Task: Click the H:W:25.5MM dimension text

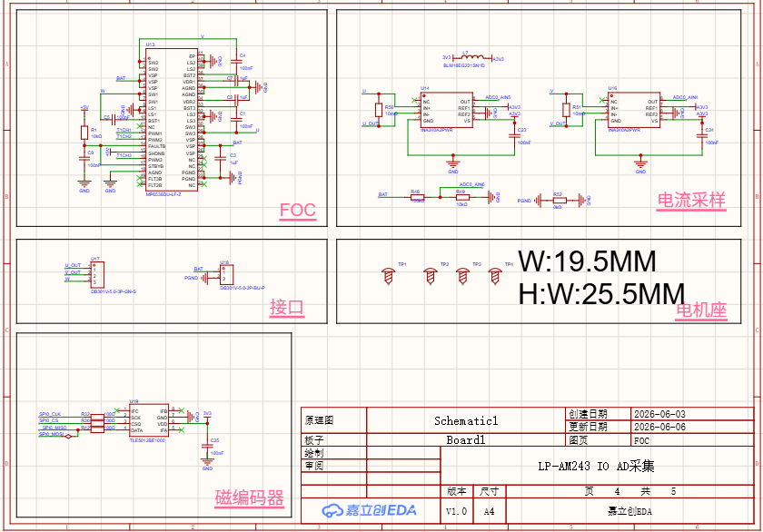Action: pos(601,295)
